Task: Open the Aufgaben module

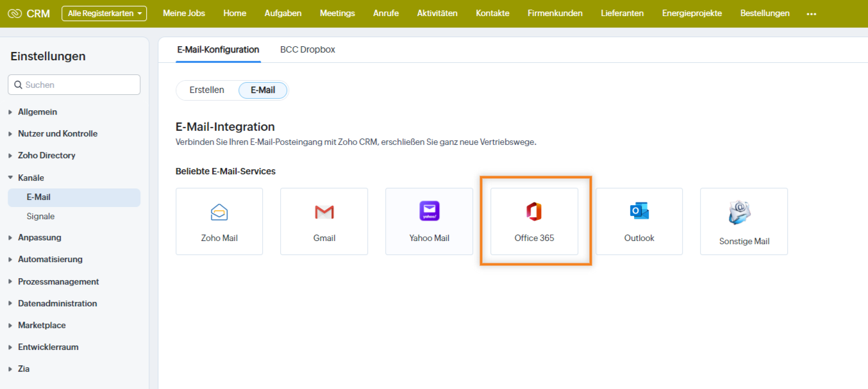Action: [283, 13]
